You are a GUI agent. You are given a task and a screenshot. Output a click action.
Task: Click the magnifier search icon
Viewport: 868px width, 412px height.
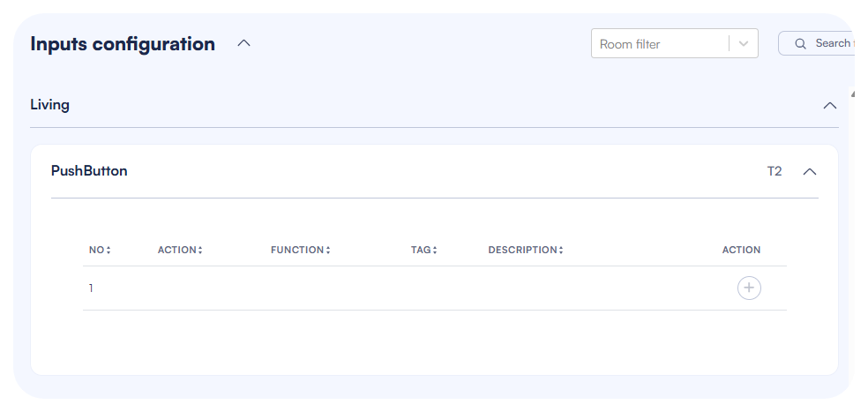pos(801,43)
